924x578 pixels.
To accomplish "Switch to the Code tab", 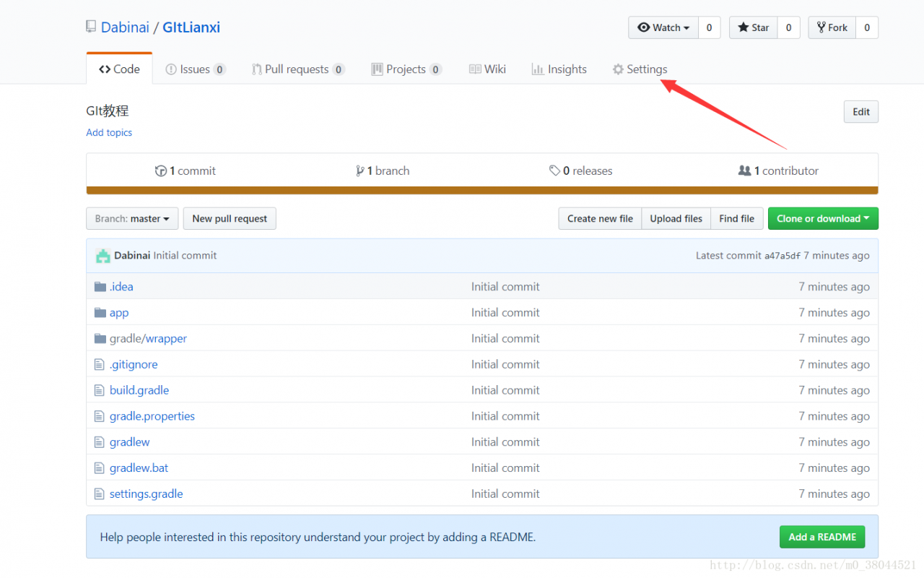I will [x=119, y=69].
